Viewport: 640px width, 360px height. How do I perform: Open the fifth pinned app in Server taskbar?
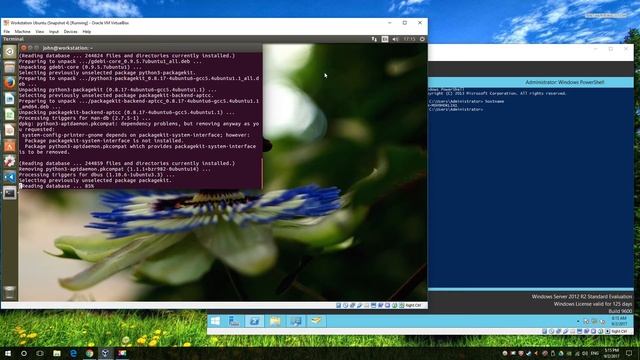[x=296, y=321]
